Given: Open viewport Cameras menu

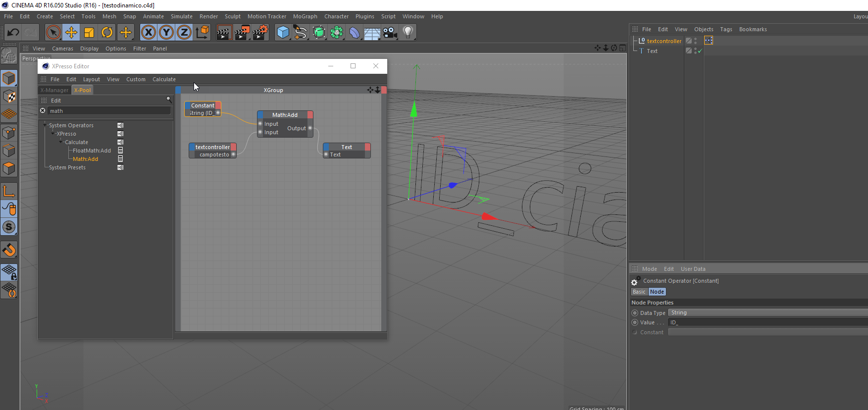Looking at the screenshot, I should coord(62,49).
